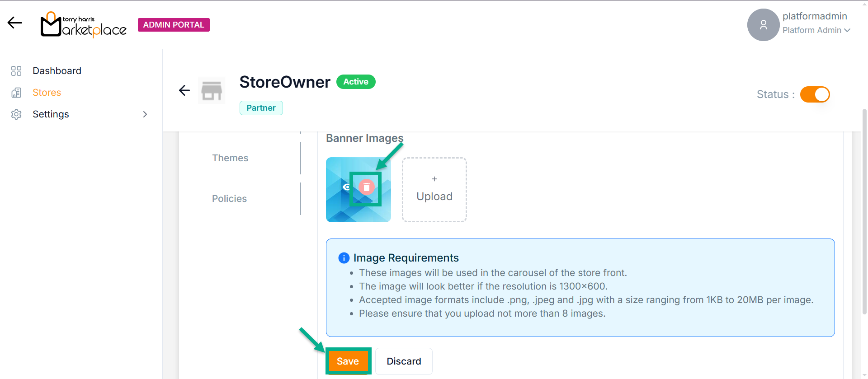The image size is (868, 379).
Task: Click the Settings gear icon in sidebar
Action: 16,114
